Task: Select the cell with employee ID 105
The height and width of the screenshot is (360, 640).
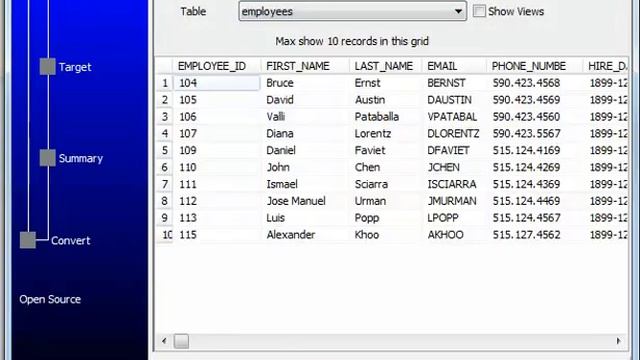Action: [217, 100]
